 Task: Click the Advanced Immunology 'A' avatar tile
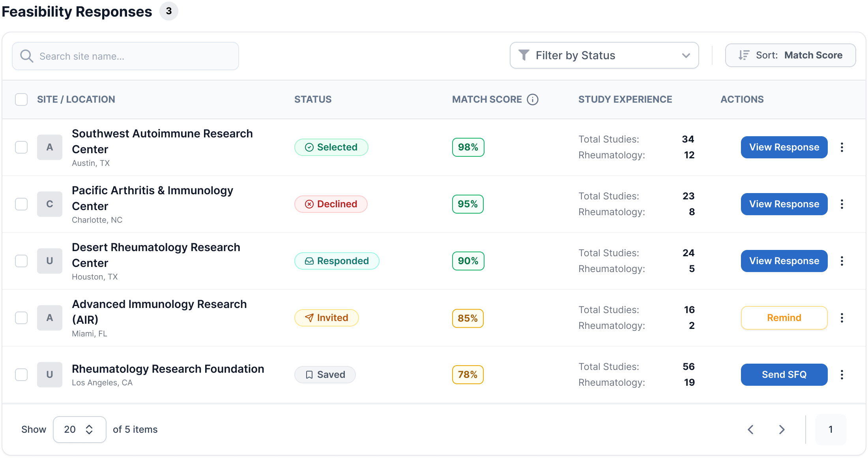[50, 318]
